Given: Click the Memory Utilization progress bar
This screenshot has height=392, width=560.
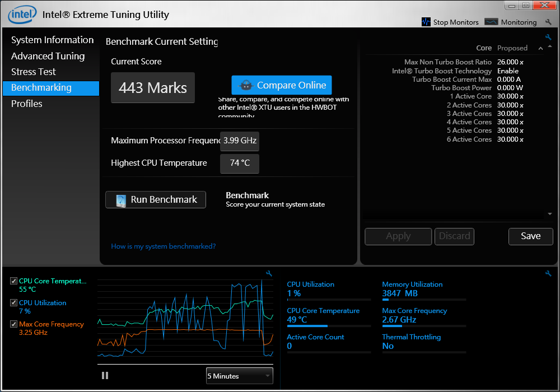Looking at the screenshot, I should point(424,300).
